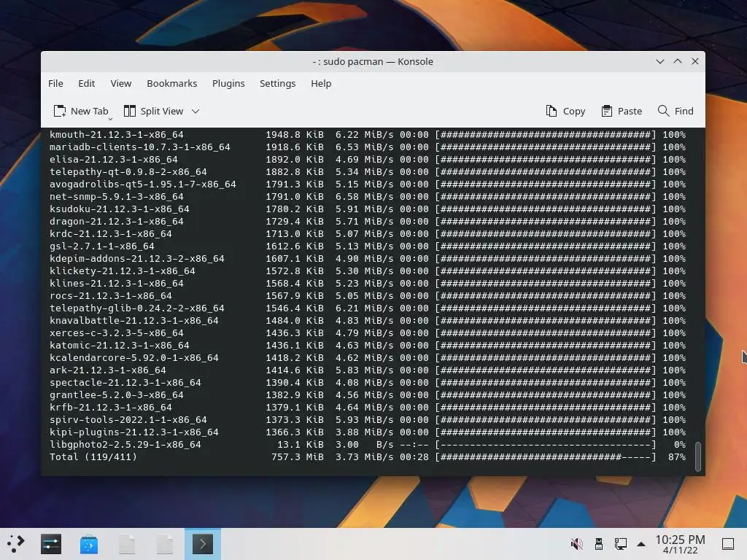
Task: Click the telepathy-glib-0.24.2-2-x86_64 package name
Action: coord(136,308)
